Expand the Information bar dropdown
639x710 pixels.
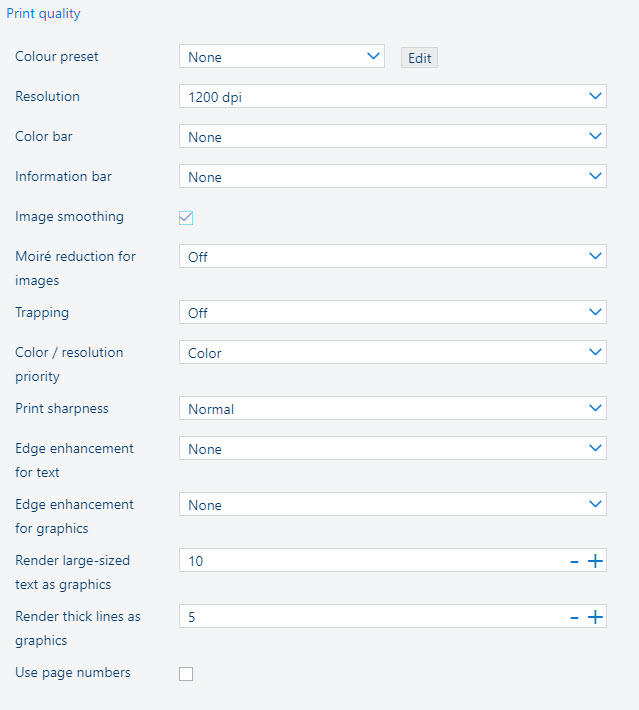[x=392, y=177]
